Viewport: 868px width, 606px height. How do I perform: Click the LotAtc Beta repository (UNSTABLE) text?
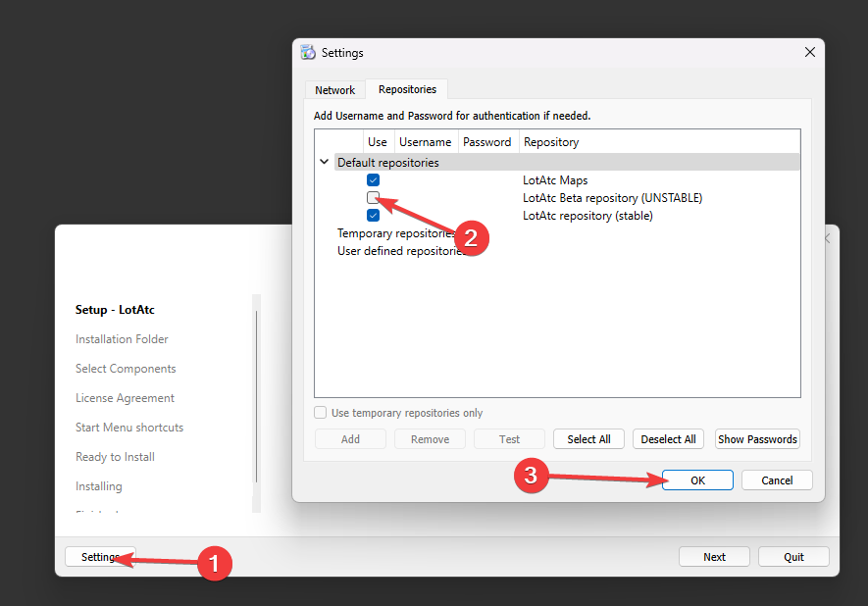tap(613, 197)
